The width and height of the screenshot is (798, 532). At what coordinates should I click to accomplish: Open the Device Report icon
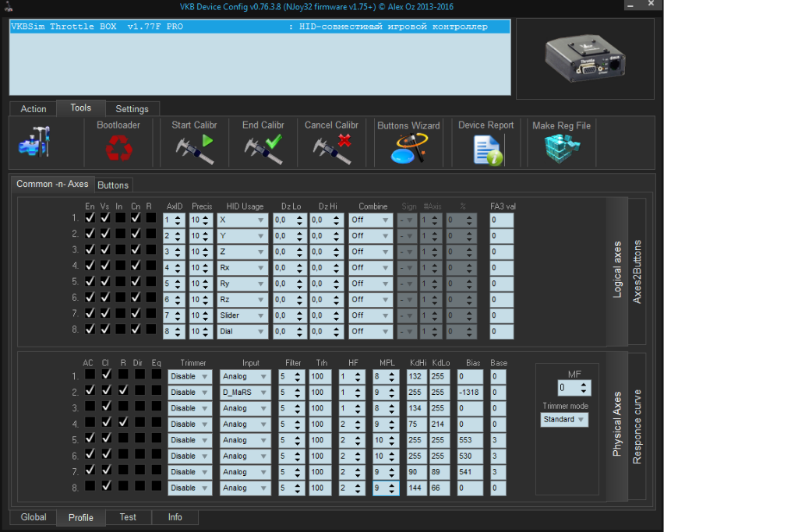point(488,150)
